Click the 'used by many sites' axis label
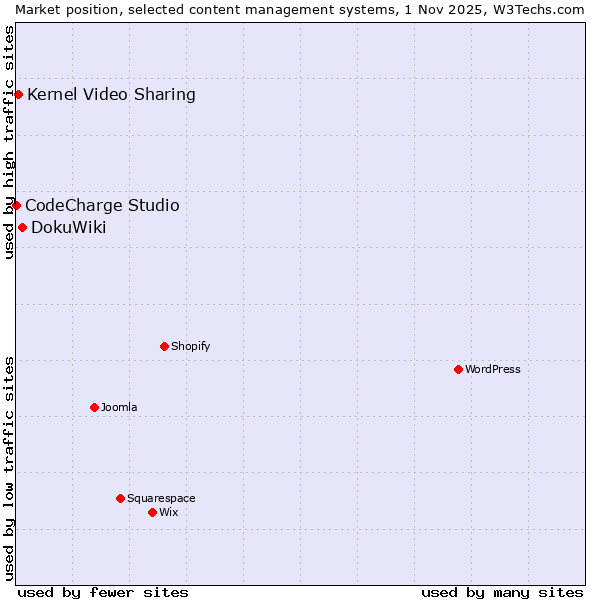Viewport: 600px width, 600px height. tap(502, 592)
